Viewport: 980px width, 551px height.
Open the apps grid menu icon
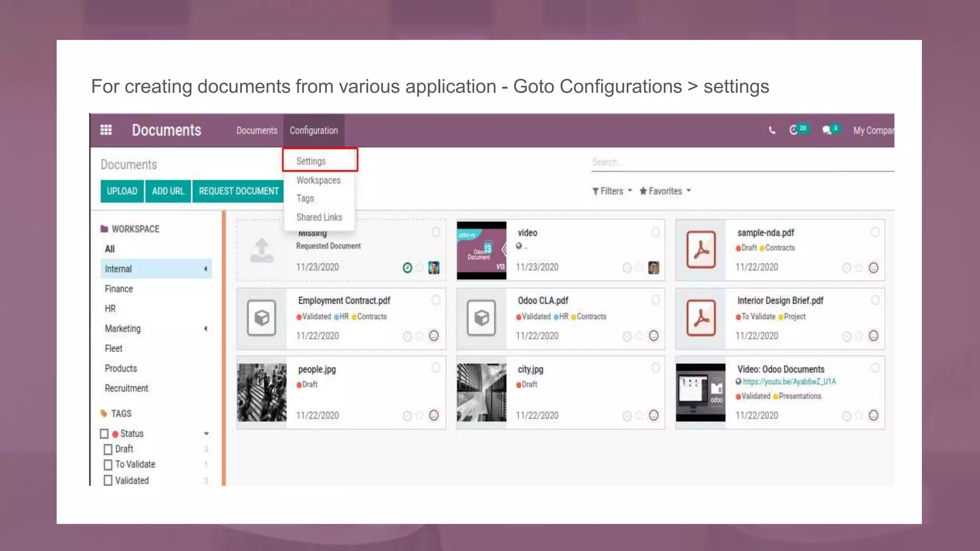tap(106, 130)
